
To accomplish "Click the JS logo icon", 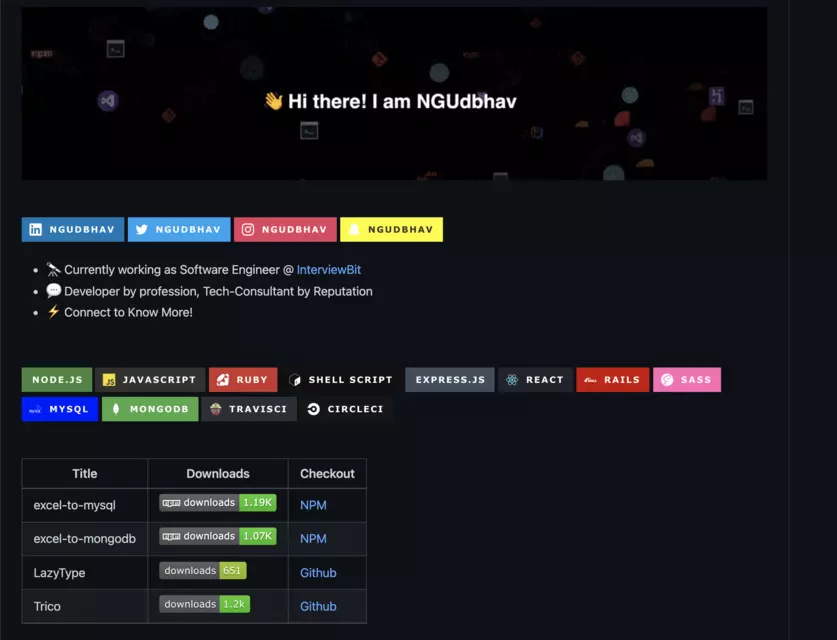I will tap(109, 380).
